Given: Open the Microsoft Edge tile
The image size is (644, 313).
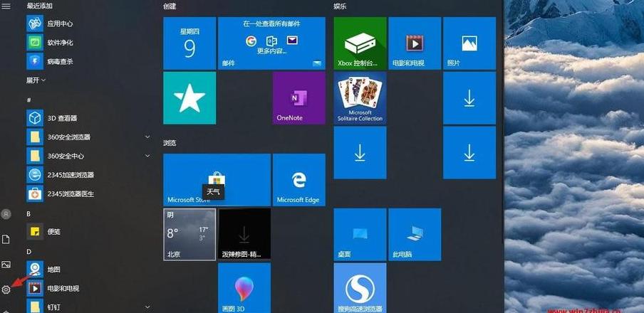Looking at the screenshot, I should [x=299, y=180].
